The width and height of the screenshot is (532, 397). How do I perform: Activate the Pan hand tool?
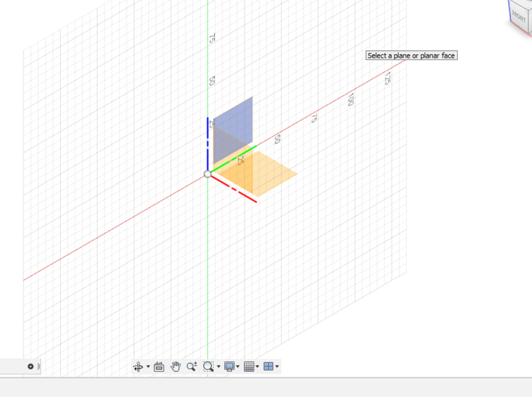click(175, 366)
